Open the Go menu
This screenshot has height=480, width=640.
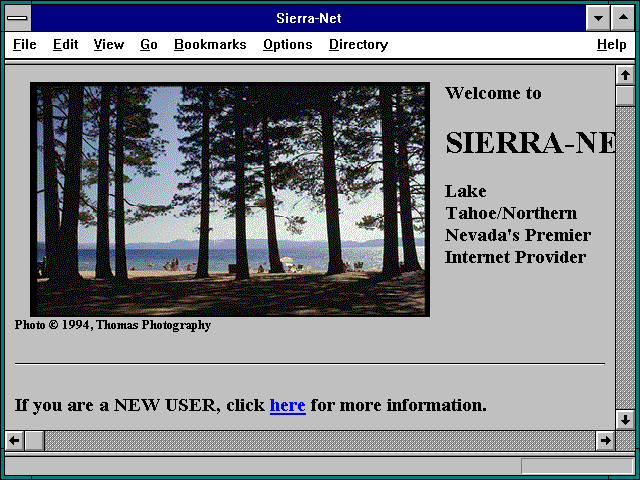coord(149,44)
